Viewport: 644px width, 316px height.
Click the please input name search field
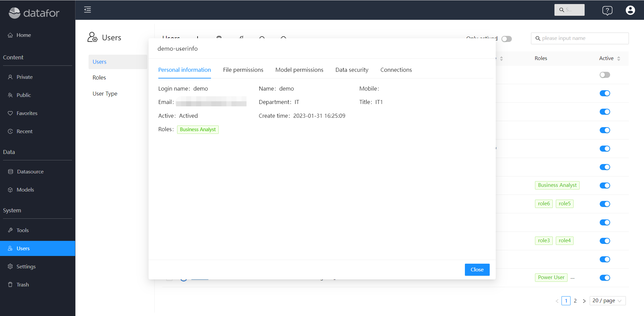tap(580, 38)
